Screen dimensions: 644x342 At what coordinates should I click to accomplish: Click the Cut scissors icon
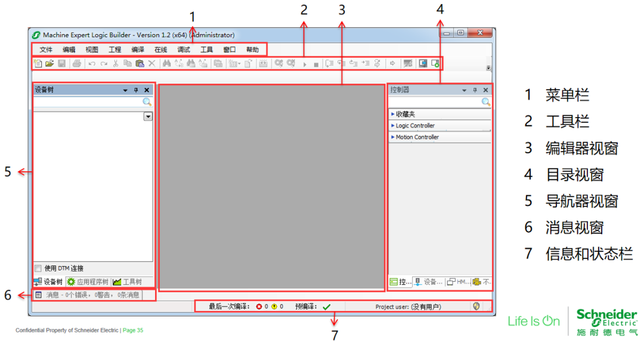coord(116,63)
